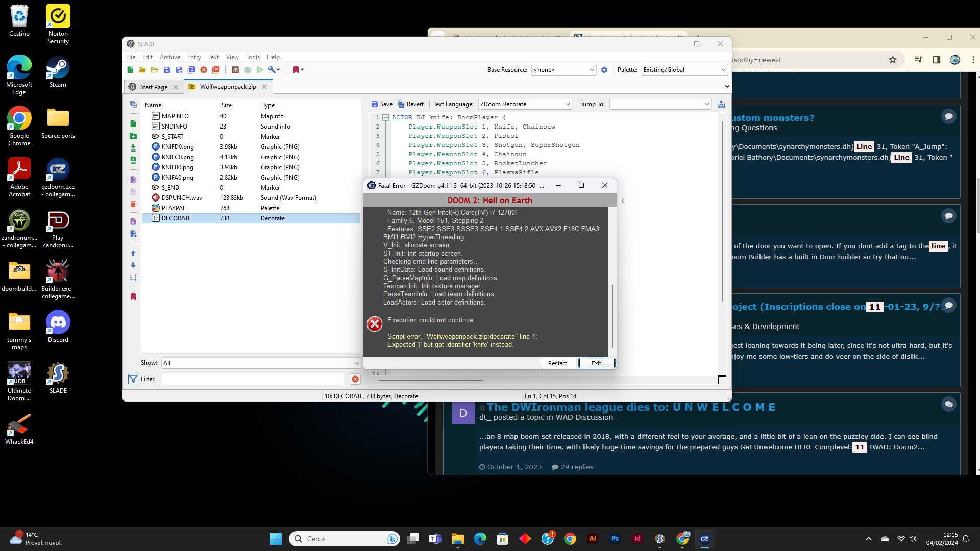Select the SNDINFO entry
This screenshot has height=551, width=980.
click(x=251, y=127)
